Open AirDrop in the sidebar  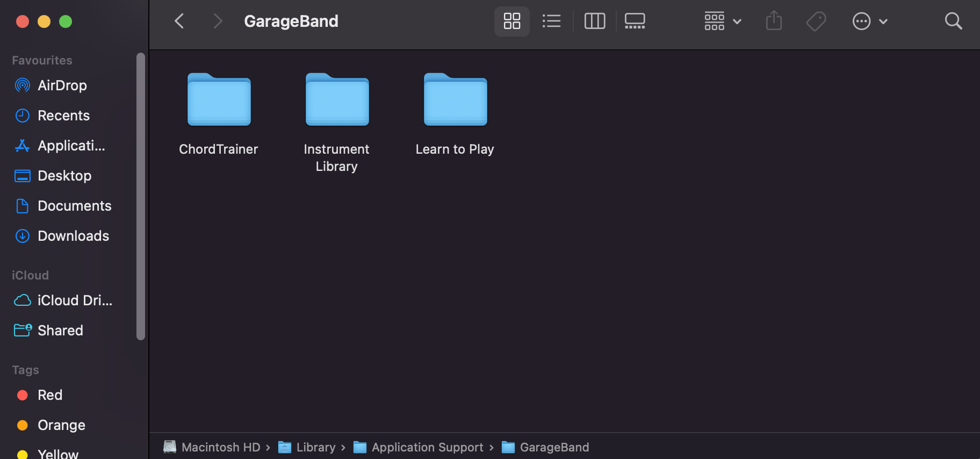point(62,85)
